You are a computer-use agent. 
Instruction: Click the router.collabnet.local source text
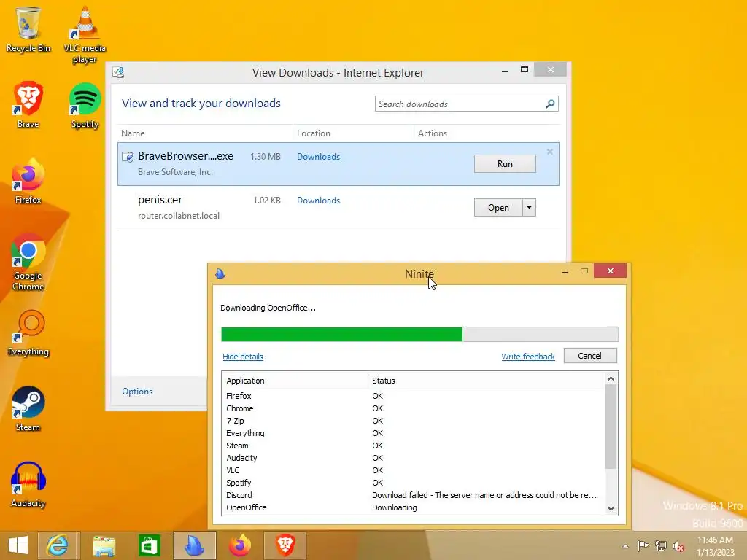coord(179,216)
